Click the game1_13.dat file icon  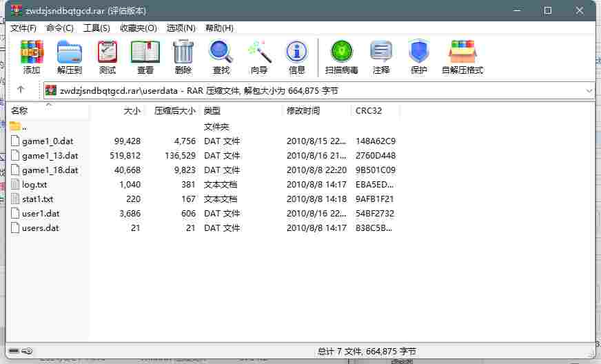[15, 155]
